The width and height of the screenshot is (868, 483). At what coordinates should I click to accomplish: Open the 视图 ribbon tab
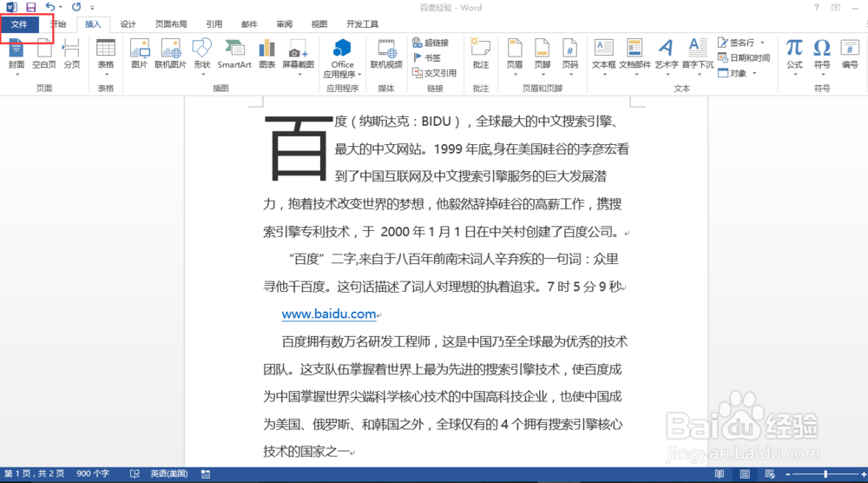pos(319,24)
